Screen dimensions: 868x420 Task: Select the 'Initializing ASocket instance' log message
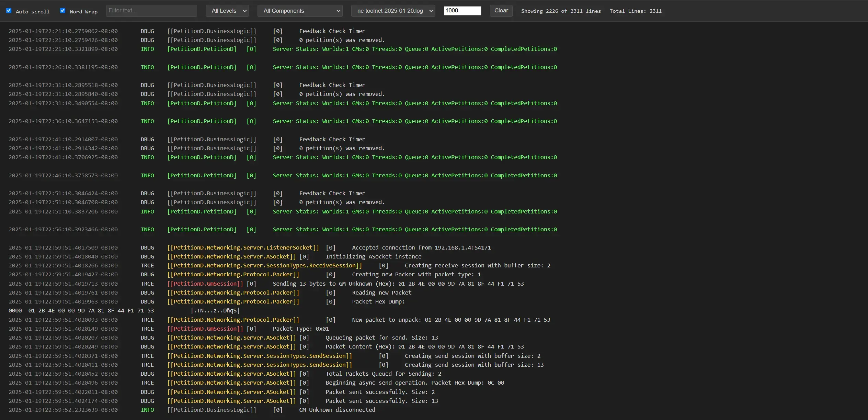pyautogui.click(x=374, y=256)
